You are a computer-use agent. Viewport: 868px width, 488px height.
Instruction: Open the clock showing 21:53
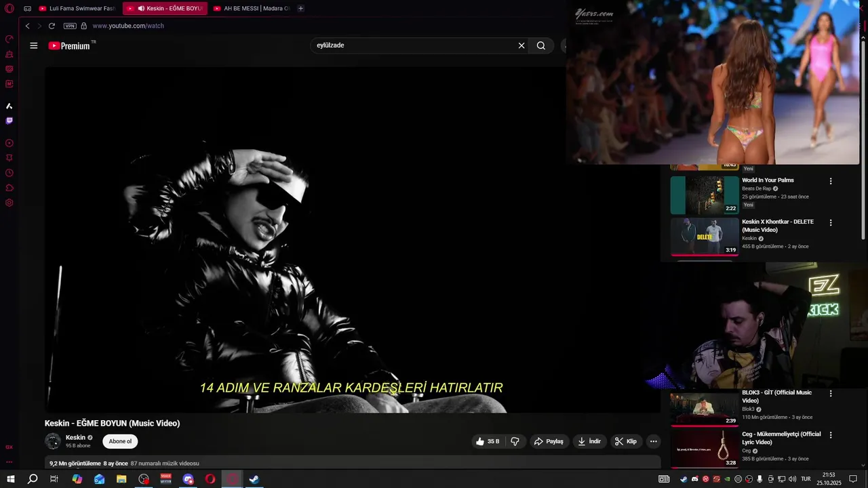(829, 479)
